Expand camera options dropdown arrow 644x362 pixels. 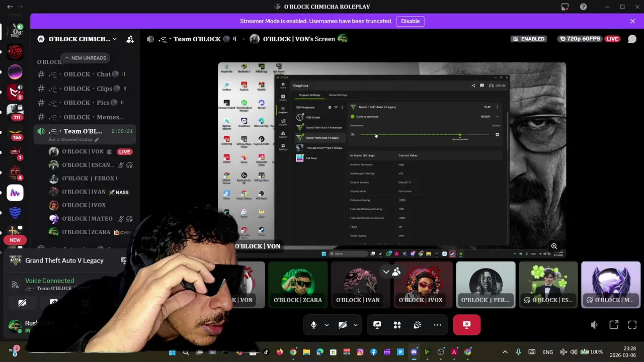(x=355, y=325)
